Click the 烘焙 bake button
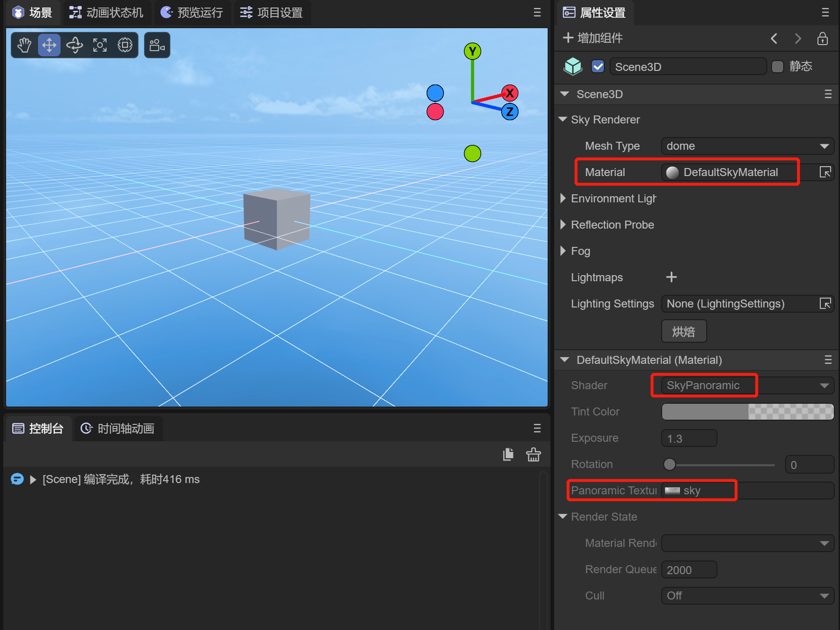 pyautogui.click(x=684, y=332)
